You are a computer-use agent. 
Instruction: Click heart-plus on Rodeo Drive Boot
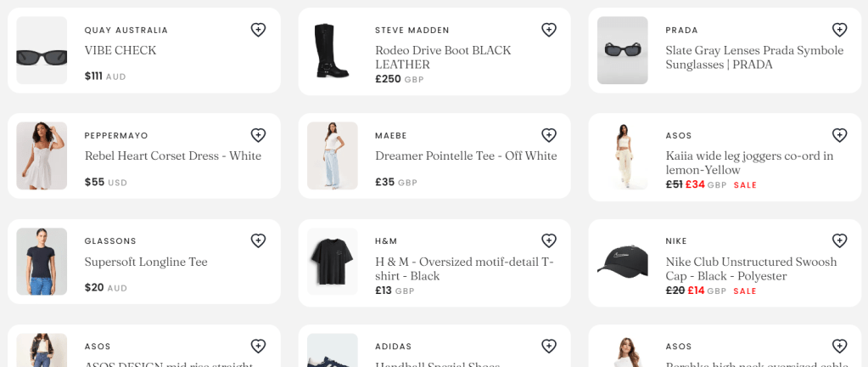(549, 30)
